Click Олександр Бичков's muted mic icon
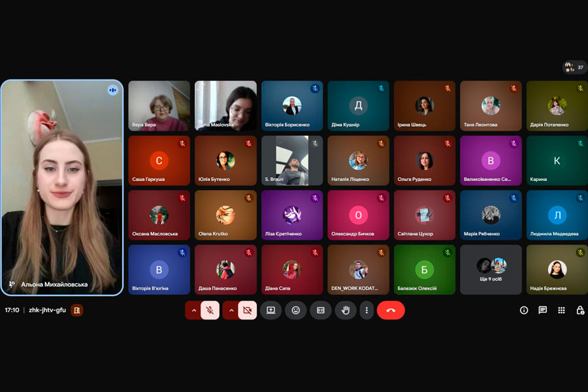Screen dimensions: 588x392 pyautogui.click(x=382, y=198)
